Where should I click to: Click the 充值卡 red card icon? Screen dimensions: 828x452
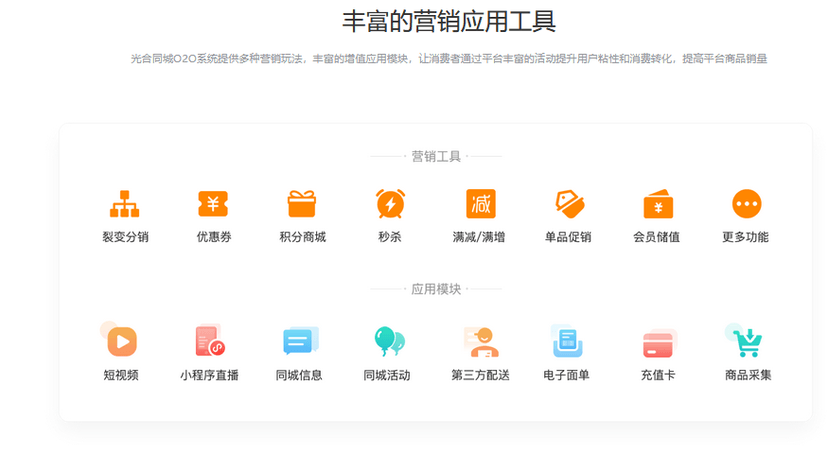click(659, 343)
